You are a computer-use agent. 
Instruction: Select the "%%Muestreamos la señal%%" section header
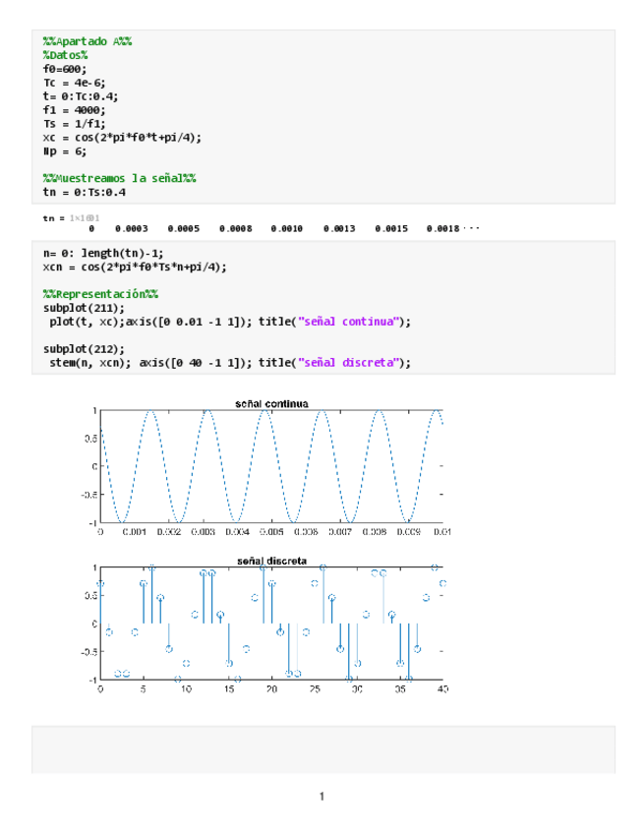coord(119,178)
